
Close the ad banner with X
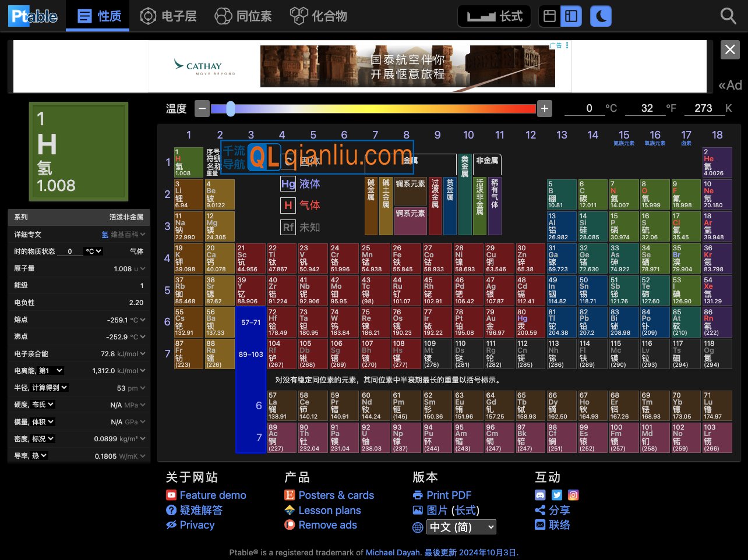click(730, 50)
